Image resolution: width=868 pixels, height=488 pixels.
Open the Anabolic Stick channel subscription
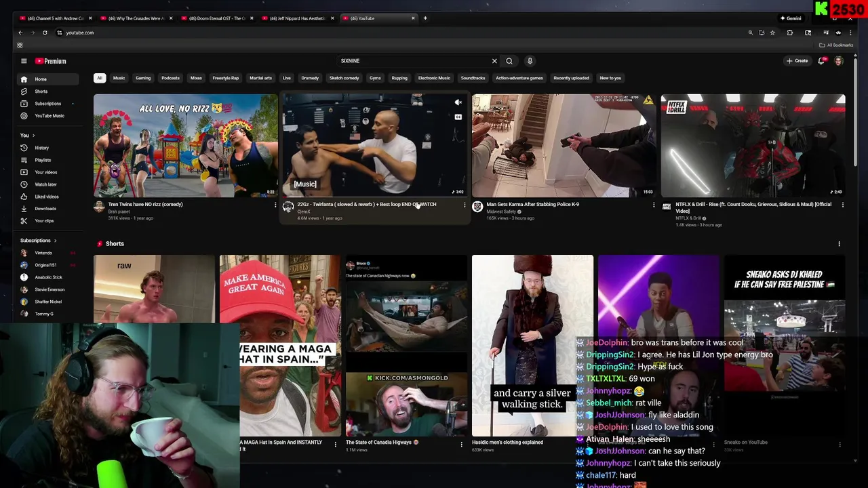(x=49, y=277)
